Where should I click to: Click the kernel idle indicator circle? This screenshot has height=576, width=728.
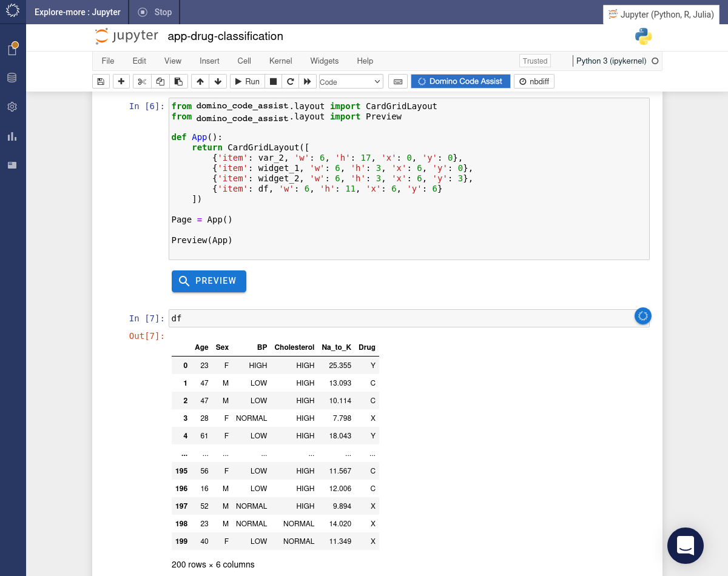coord(654,61)
